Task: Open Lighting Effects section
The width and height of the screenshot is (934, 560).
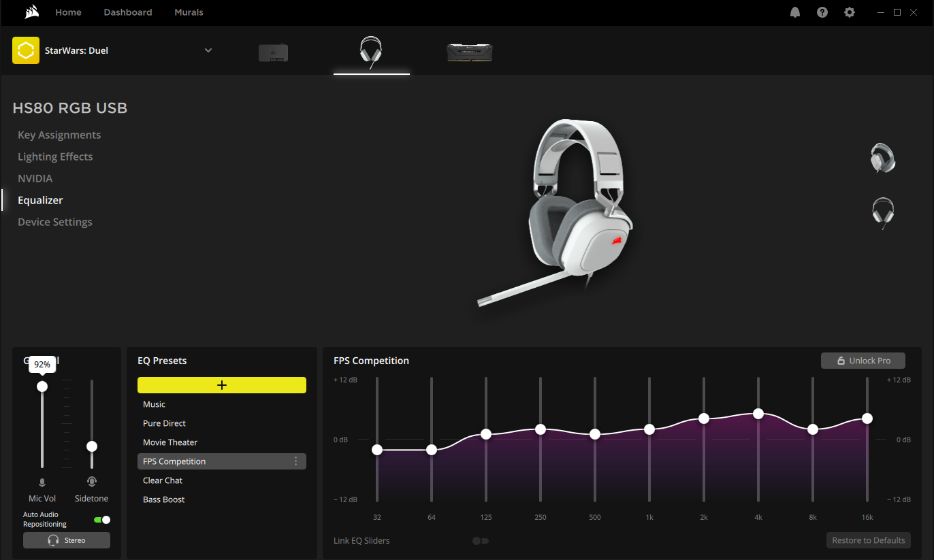Action: click(x=55, y=157)
